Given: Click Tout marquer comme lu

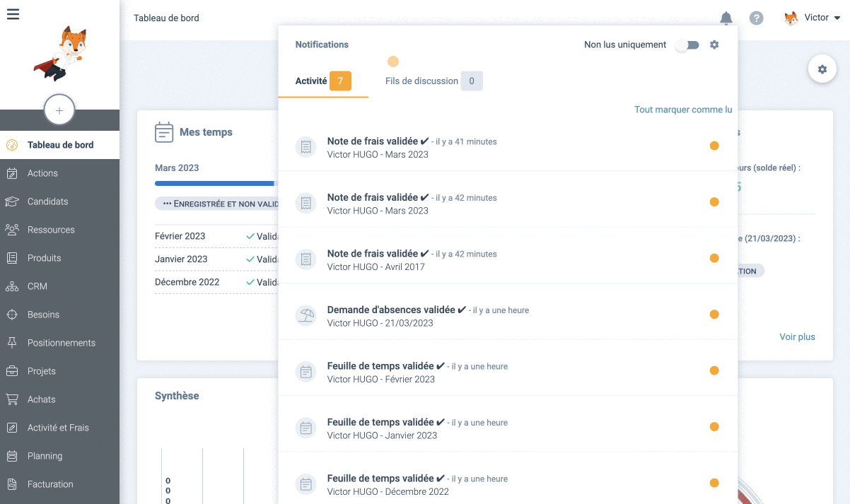Looking at the screenshot, I should (x=682, y=110).
